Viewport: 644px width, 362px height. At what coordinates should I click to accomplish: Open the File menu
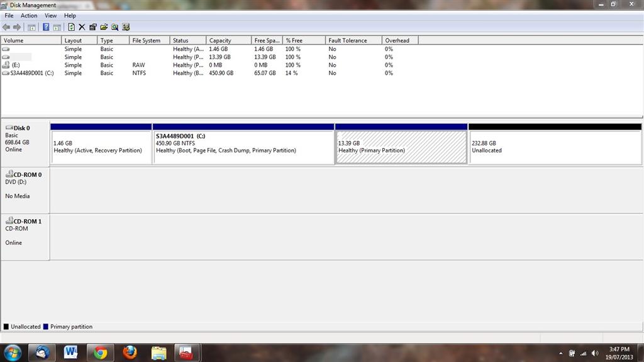pyautogui.click(x=9, y=16)
